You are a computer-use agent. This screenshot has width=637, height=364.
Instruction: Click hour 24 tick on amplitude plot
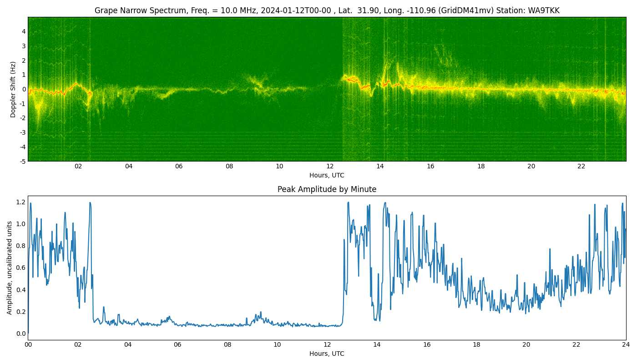pyautogui.click(x=626, y=344)
